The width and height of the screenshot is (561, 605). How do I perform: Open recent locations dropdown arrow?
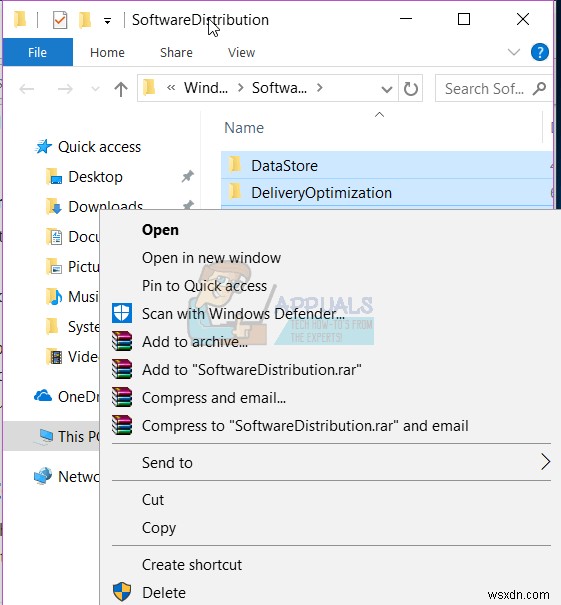[95, 90]
